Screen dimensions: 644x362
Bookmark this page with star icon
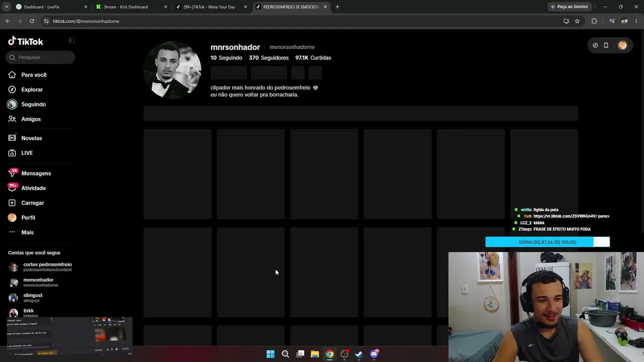pyautogui.click(x=577, y=21)
